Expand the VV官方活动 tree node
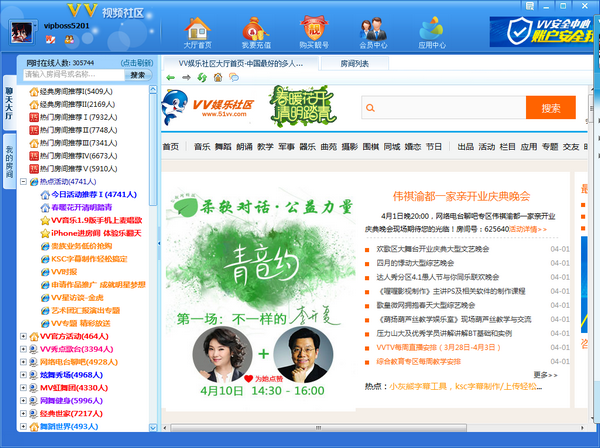 click(24, 337)
